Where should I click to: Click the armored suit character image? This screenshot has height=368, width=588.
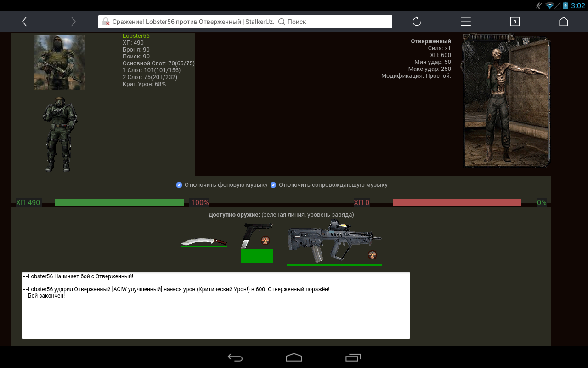(x=60, y=134)
